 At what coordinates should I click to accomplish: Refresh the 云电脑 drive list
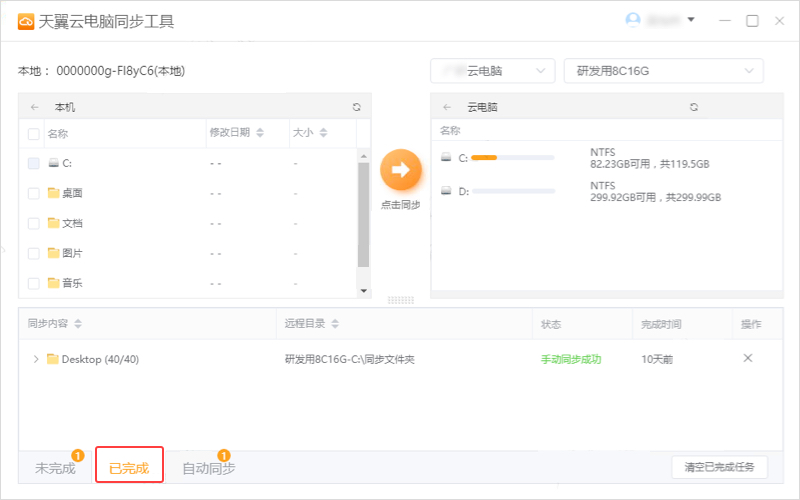click(694, 107)
